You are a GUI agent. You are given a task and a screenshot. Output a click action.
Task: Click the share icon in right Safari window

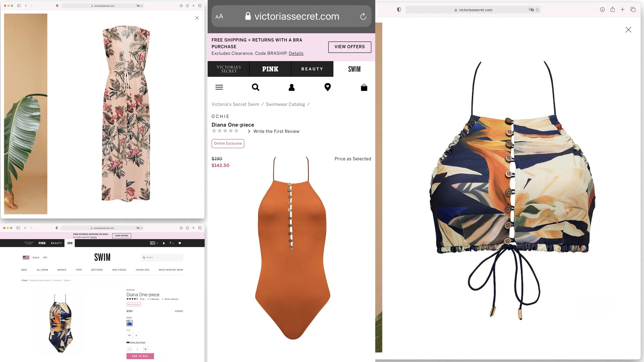tap(612, 10)
